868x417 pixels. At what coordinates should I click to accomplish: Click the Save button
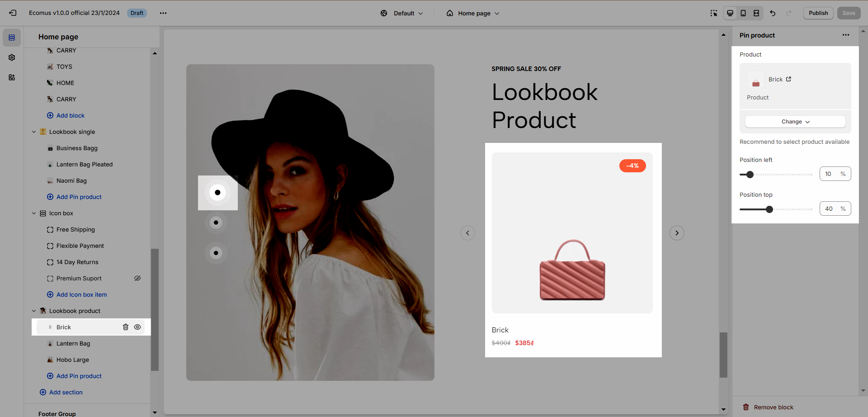click(849, 13)
